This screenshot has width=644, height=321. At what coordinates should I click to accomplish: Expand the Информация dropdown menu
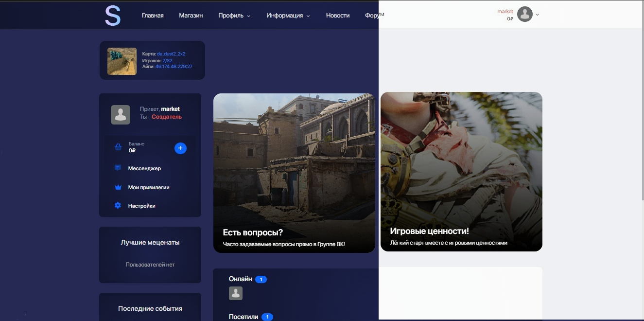tap(288, 16)
